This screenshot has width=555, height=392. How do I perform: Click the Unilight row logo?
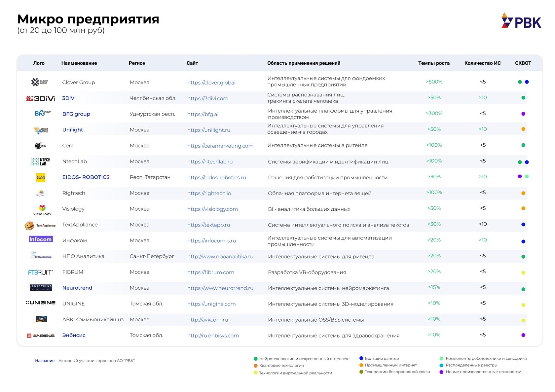click(x=41, y=130)
